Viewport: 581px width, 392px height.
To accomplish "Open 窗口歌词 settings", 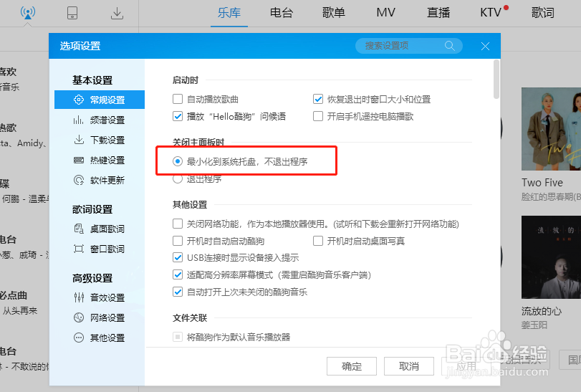I will [x=100, y=249].
